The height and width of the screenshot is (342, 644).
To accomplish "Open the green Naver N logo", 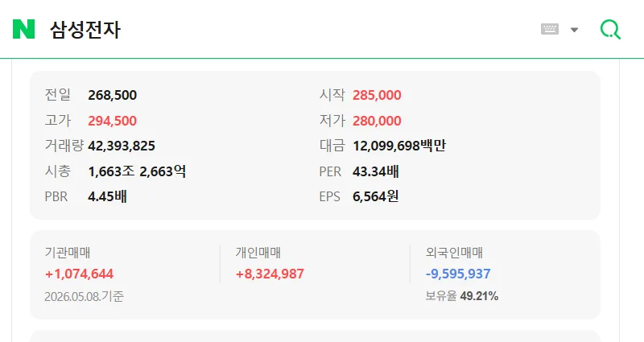I will point(24,29).
